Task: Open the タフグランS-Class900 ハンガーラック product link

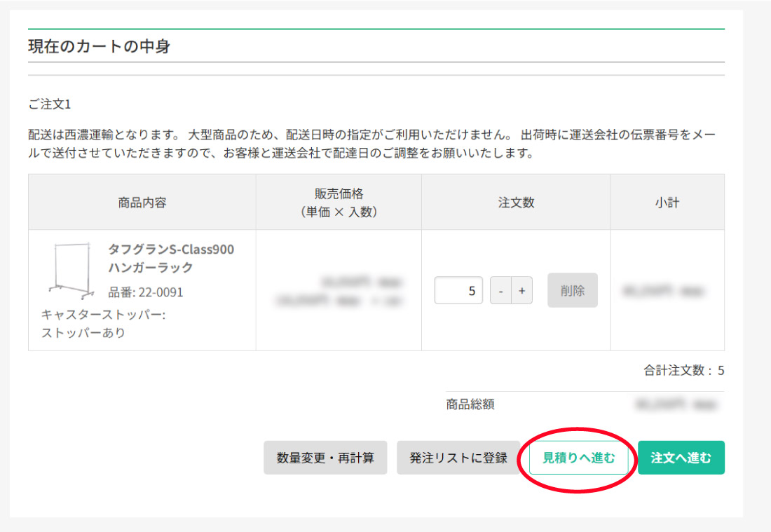Action: (171, 258)
